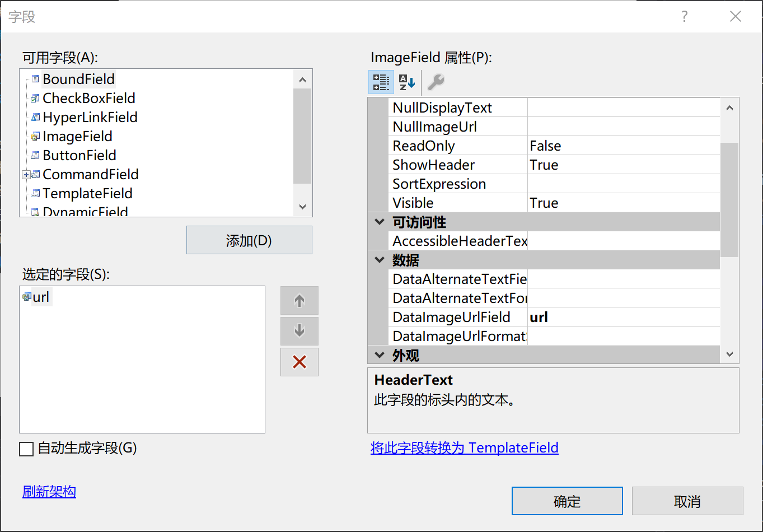Click the AccessibleHeaderText value field
Screen dimensions: 763x532
tap(624, 241)
